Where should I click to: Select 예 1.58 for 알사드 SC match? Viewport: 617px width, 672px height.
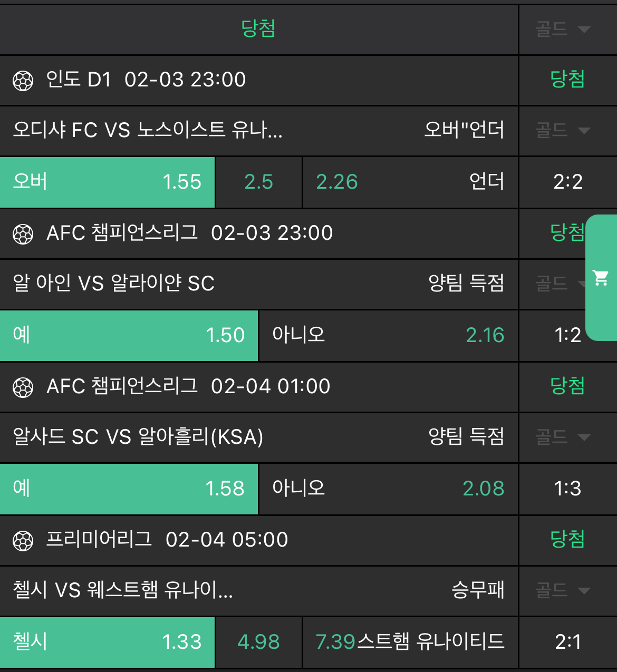click(129, 489)
